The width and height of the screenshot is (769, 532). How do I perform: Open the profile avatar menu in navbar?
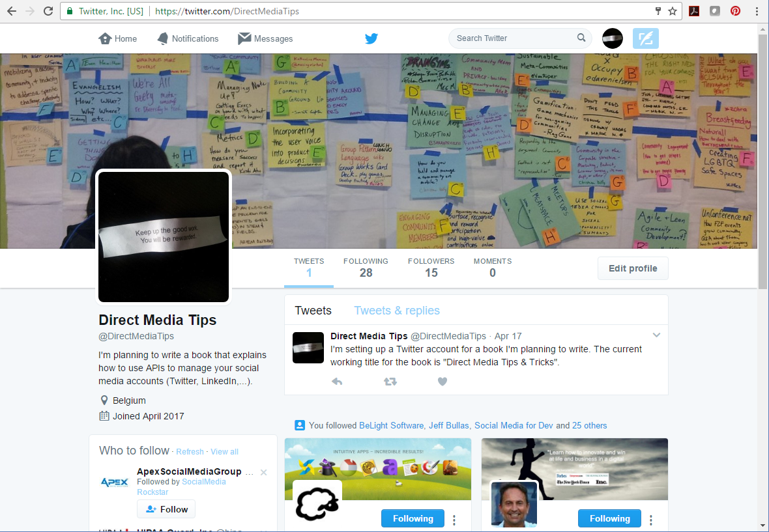pyautogui.click(x=613, y=38)
